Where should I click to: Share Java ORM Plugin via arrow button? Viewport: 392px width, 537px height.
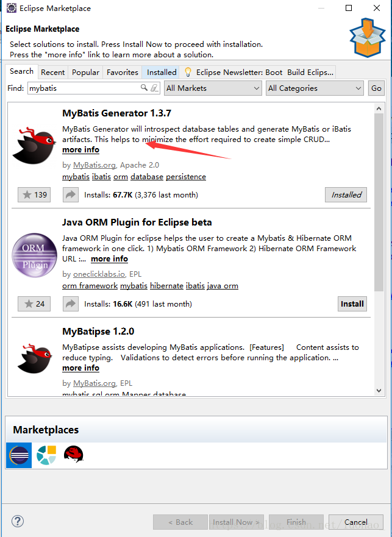[x=71, y=304]
